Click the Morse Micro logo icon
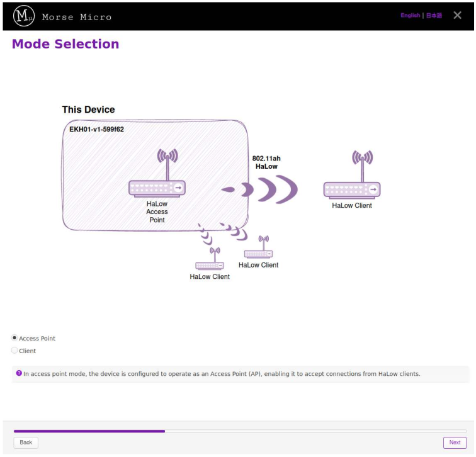The height and width of the screenshot is (457, 476). pos(24,16)
